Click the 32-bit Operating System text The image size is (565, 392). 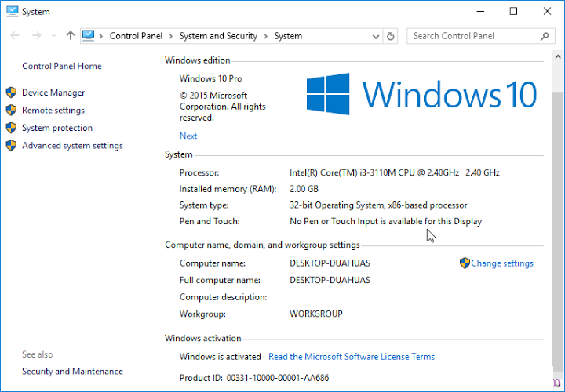(x=378, y=205)
